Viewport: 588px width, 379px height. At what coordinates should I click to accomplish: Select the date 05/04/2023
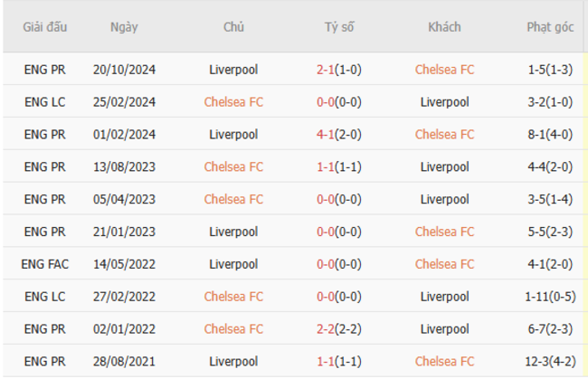pos(124,200)
